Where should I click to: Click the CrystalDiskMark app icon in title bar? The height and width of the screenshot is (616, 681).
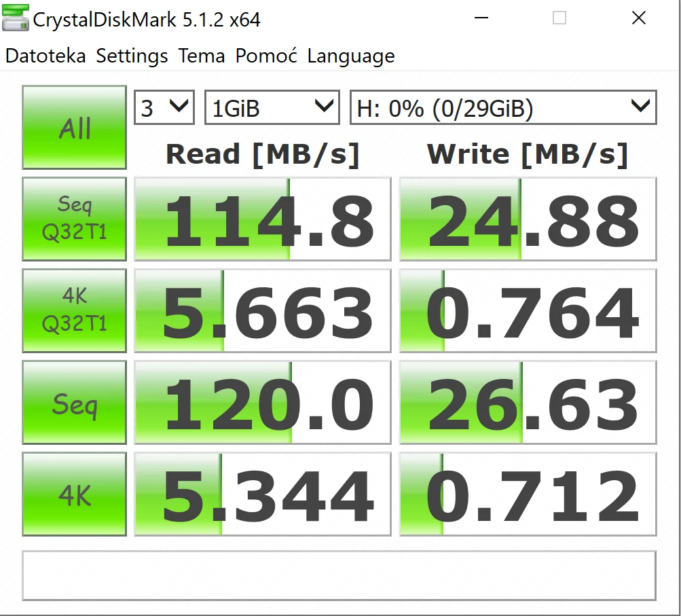coord(16,18)
